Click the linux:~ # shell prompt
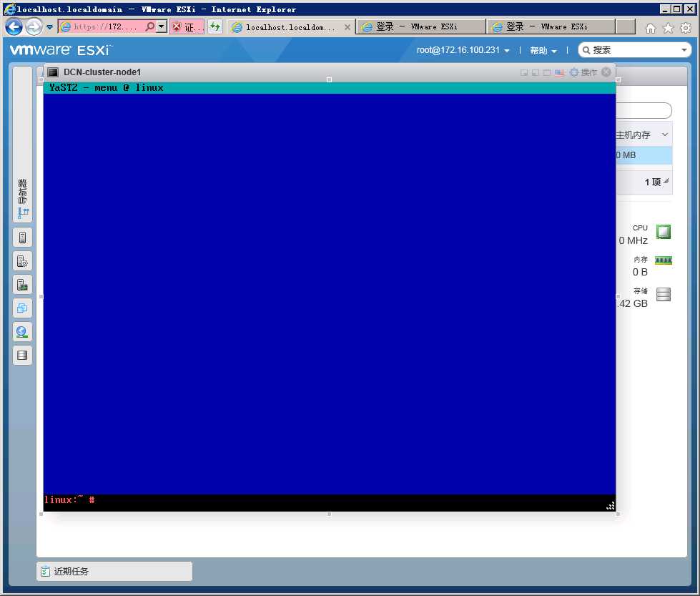700x596 pixels. (69, 499)
